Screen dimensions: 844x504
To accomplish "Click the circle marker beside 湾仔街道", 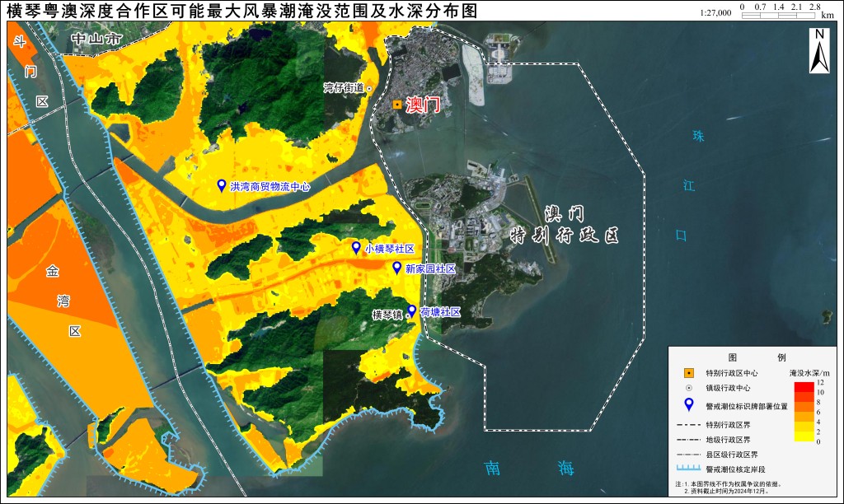I will click(369, 88).
